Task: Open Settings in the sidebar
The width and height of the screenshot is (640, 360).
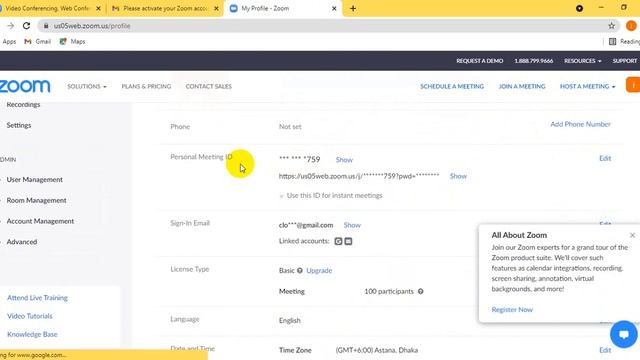Action: point(19,125)
